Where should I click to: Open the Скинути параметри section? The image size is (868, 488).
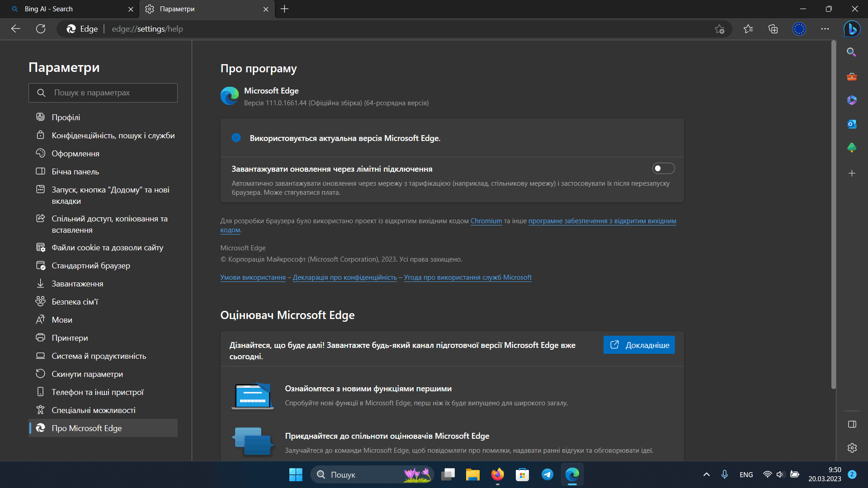[103, 374]
